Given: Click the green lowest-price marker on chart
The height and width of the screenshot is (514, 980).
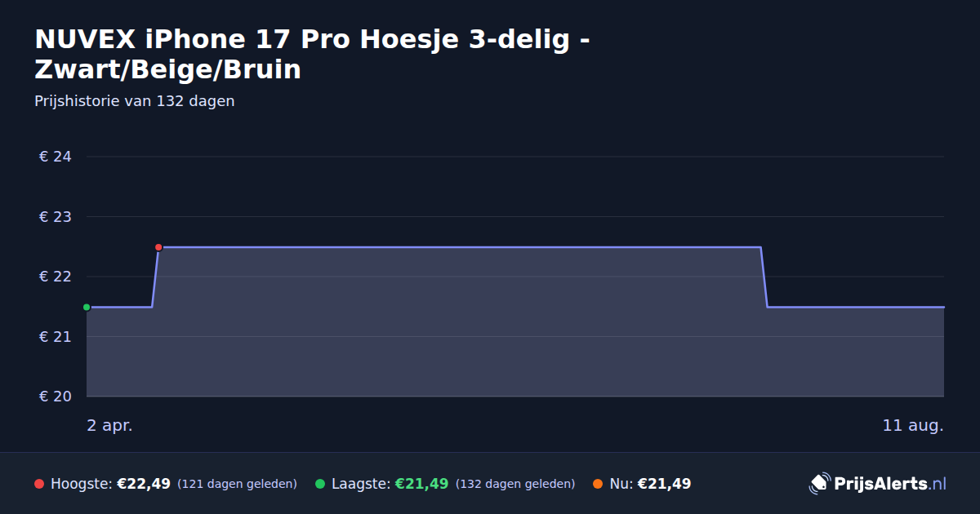Looking at the screenshot, I should tap(87, 308).
